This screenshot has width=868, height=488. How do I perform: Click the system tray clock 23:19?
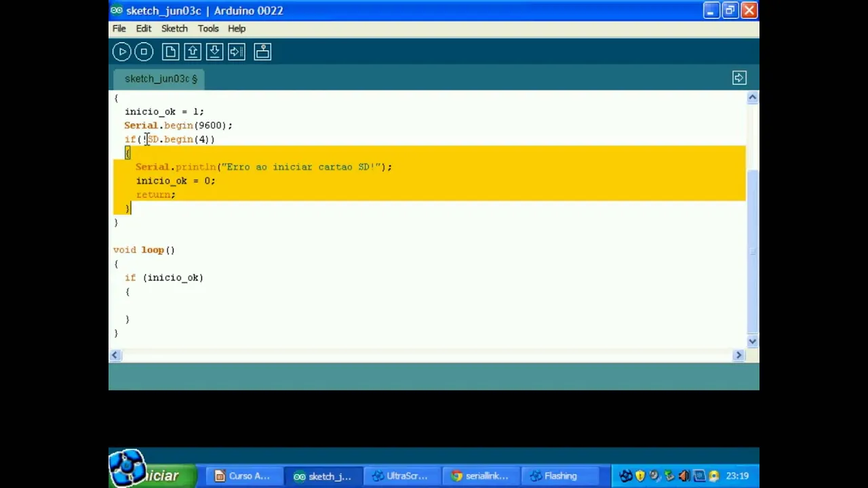[737, 476]
